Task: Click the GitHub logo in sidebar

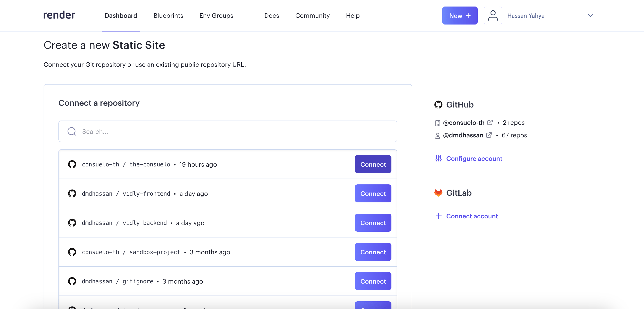Action: pos(438,105)
